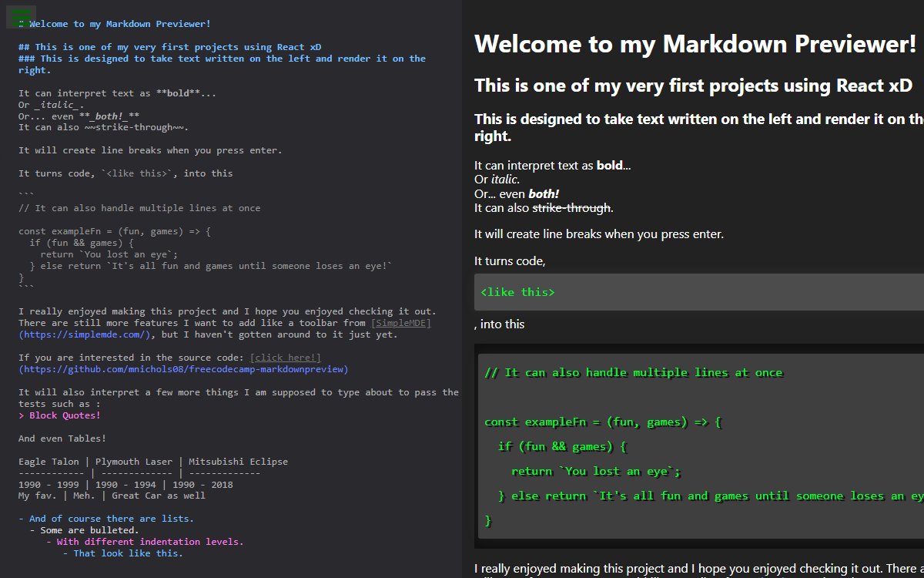Click preview code comment '// It can also handle multiple lines'
The height and width of the screenshot is (578, 924).
(x=634, y=372)
